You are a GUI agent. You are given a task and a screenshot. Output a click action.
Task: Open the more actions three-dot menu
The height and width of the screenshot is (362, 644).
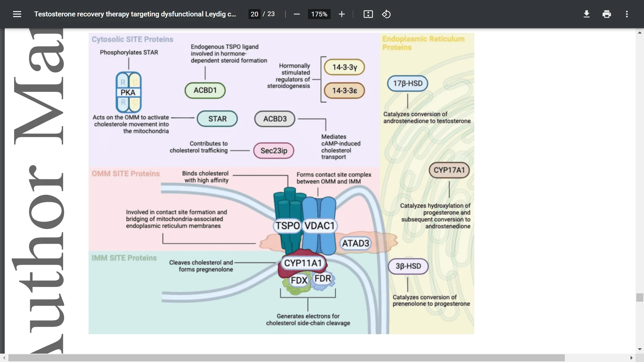pyautogui.click(x=627, y=14)
